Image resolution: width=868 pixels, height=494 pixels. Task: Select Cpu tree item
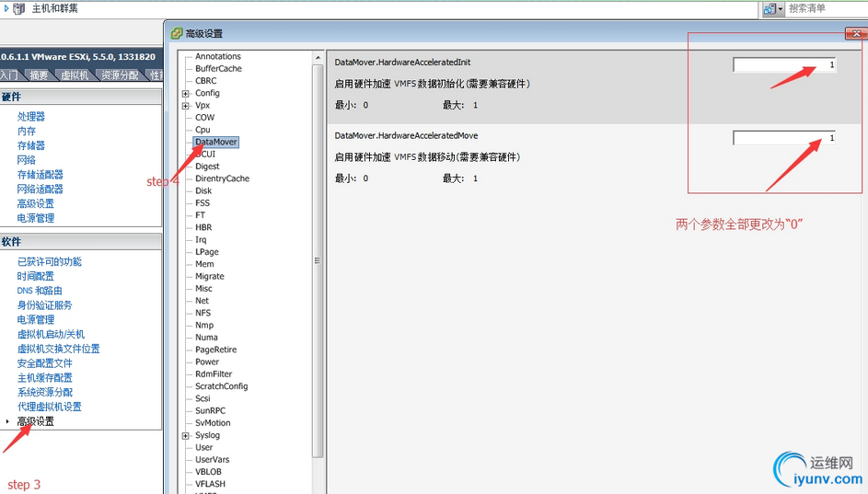coord(203,130)
